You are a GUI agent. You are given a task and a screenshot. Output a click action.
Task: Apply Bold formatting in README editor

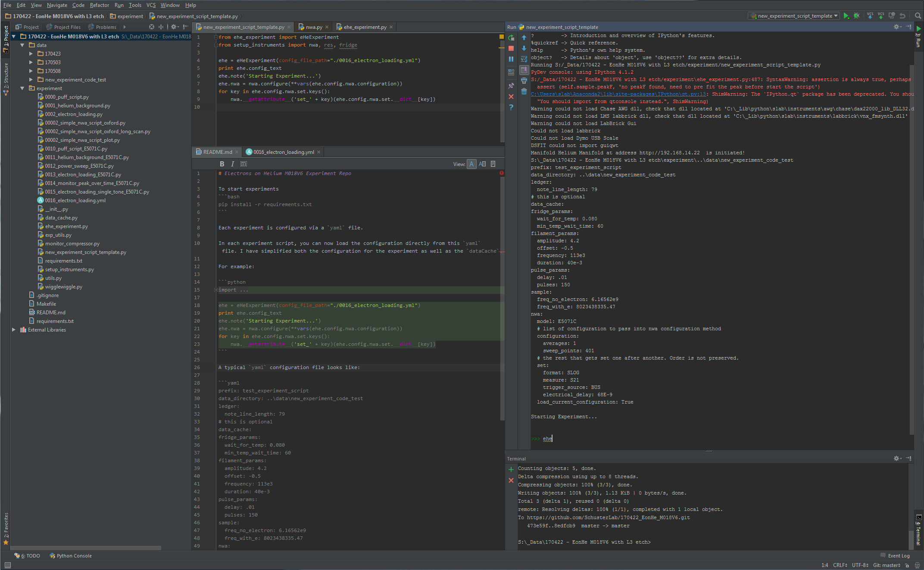pos(222,164)
